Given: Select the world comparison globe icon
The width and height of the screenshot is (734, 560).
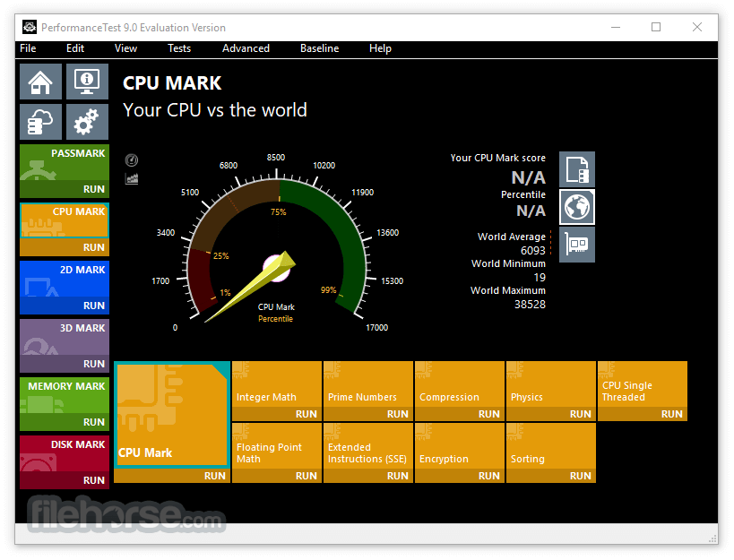Looking at the screenshot, I should [577, 207].
